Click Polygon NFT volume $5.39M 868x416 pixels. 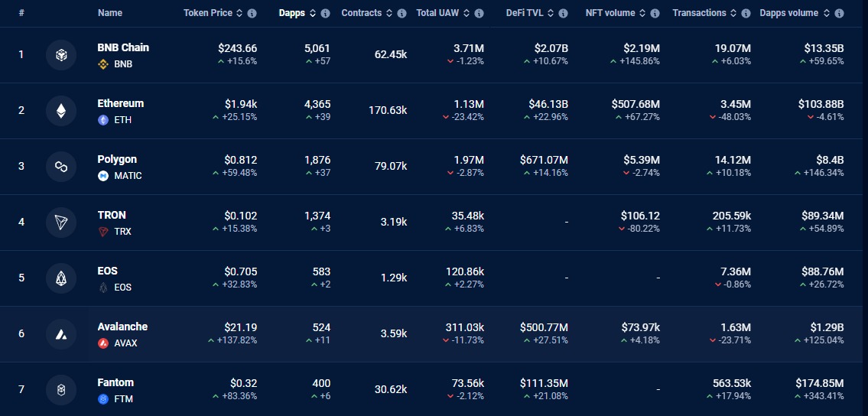point(642,160)
